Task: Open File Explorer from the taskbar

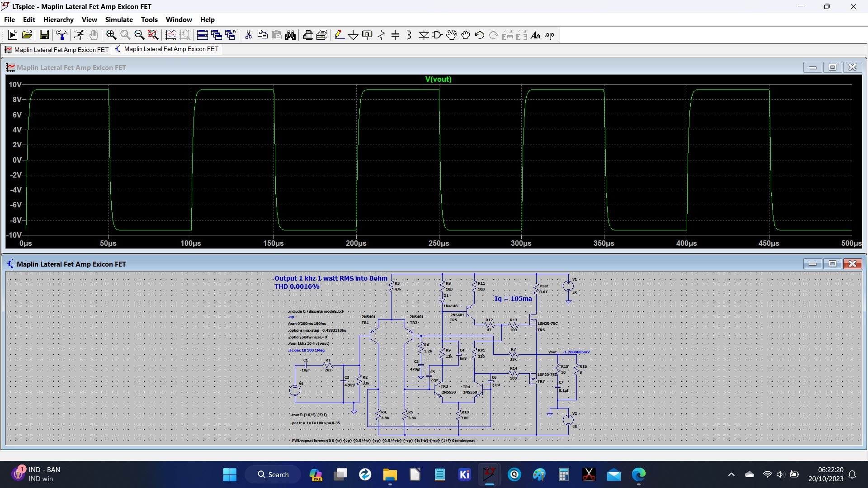Action: tap(390, 474)
